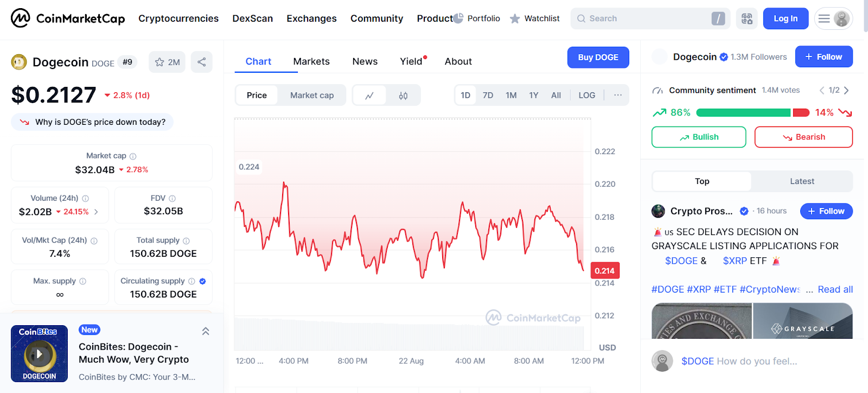Add Dogecoin to watchlist via star button
This screenshot has width=868, height=393.
[167, 62]
